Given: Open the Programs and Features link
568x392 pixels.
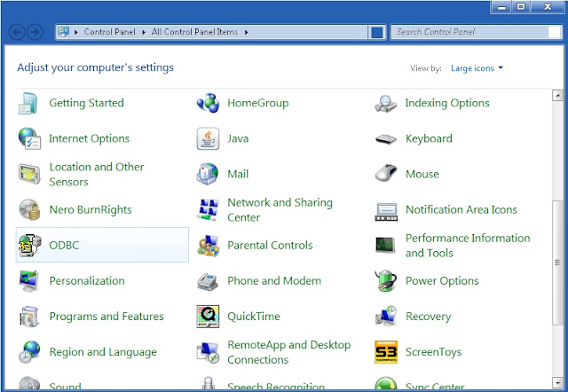Looking at the screenshot, I should pos(106,317).
